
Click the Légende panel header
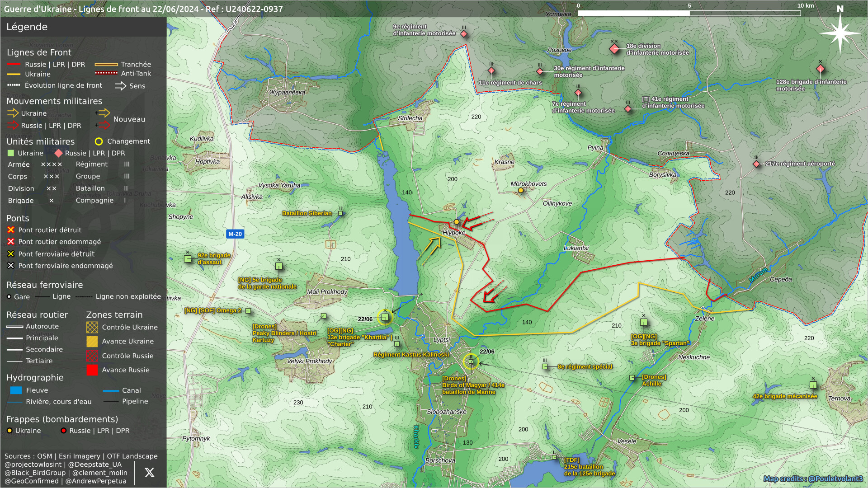click(x=27, y=27)
